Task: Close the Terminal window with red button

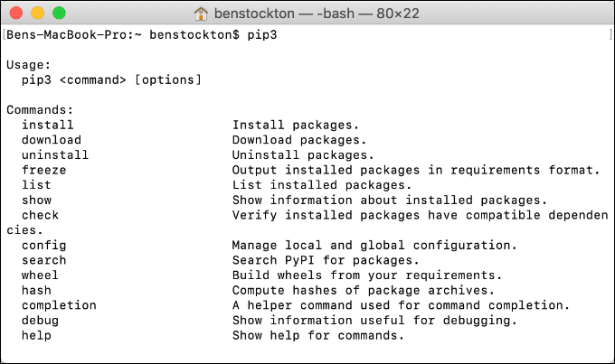Action: 20,14
